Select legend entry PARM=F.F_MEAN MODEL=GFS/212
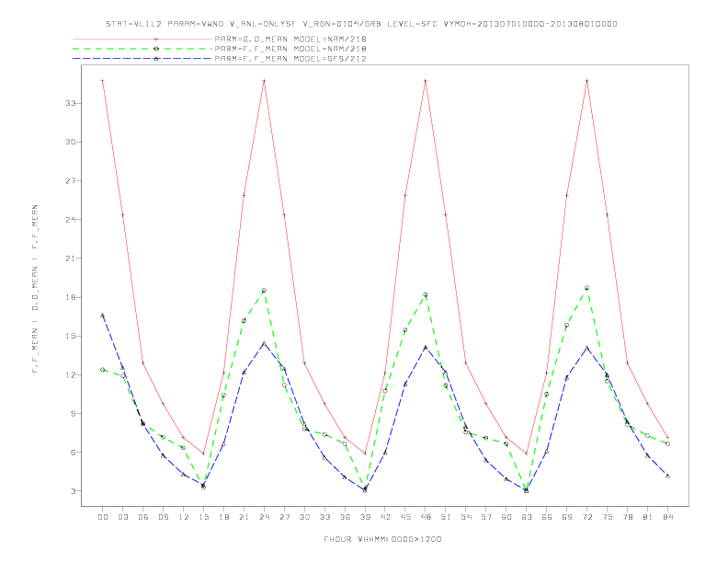This screenshot has width=728, height=563. pos(290,59)
